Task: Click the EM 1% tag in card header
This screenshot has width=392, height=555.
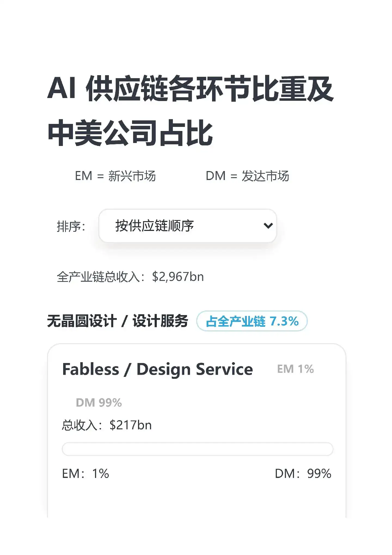Action: coord(295,369)
